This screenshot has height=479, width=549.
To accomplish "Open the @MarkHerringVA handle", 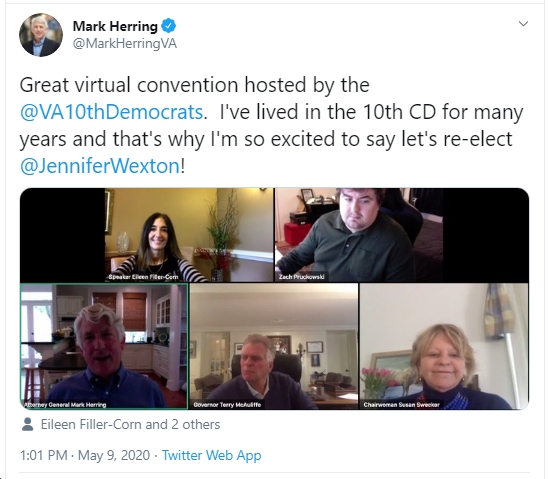I will coord(125,44).
